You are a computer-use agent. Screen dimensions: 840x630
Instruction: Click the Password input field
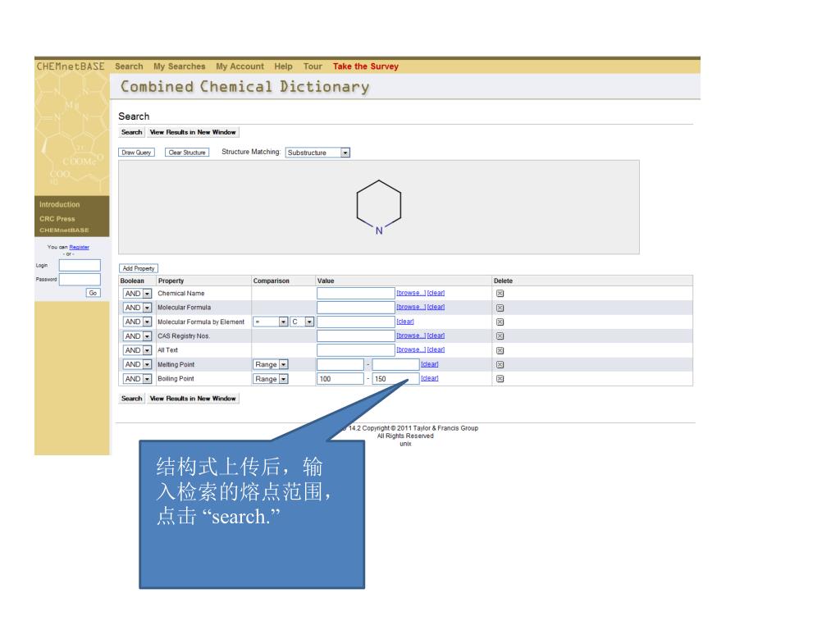click(80, 280)
